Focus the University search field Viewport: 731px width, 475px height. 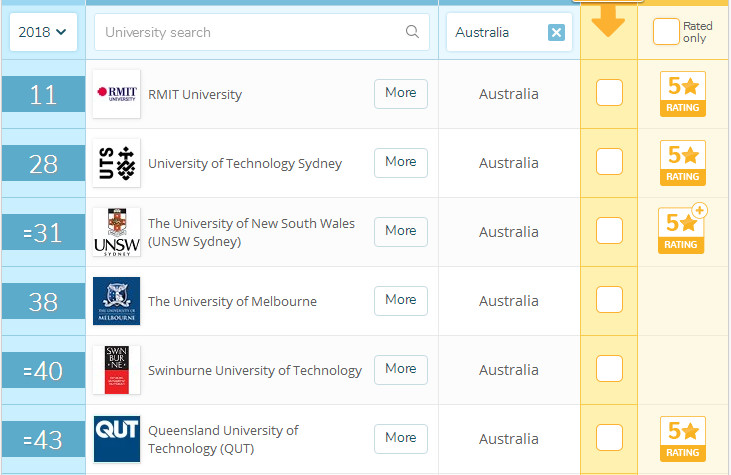click(250, 32)
